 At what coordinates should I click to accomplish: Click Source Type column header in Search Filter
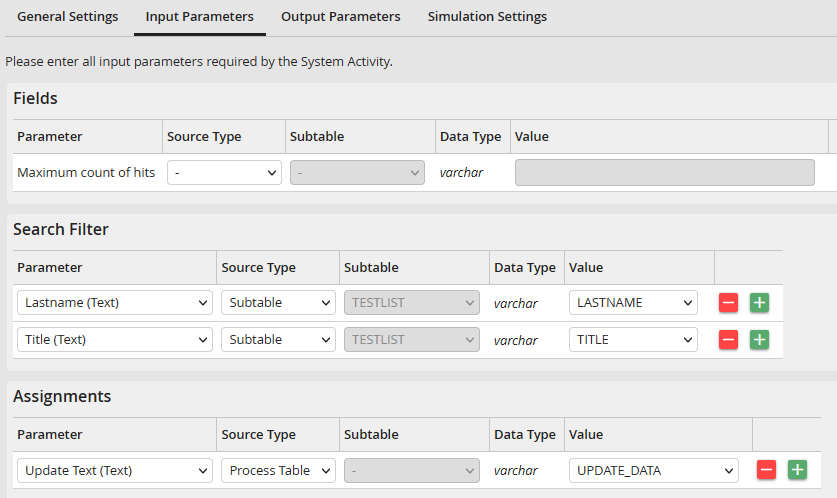click(258, 267)
